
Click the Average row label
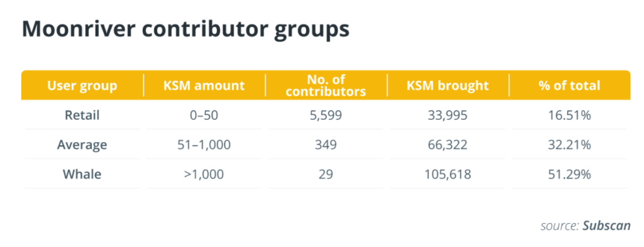[82, 145]
